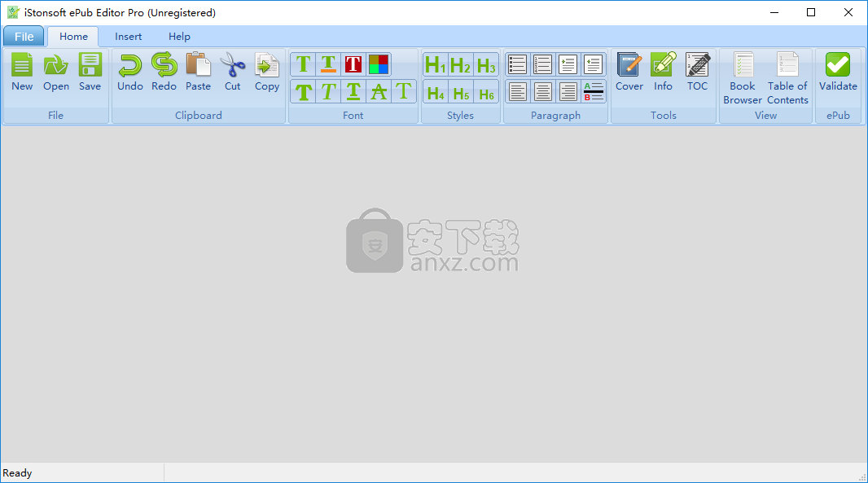Apply Heading 2 style

click(x=461, y=65)
